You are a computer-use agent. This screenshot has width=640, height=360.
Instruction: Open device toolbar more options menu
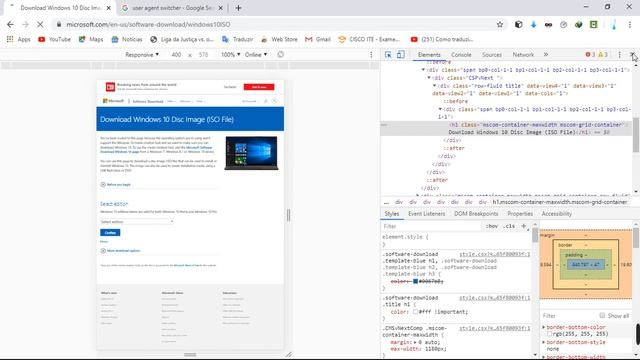(371, 55)
